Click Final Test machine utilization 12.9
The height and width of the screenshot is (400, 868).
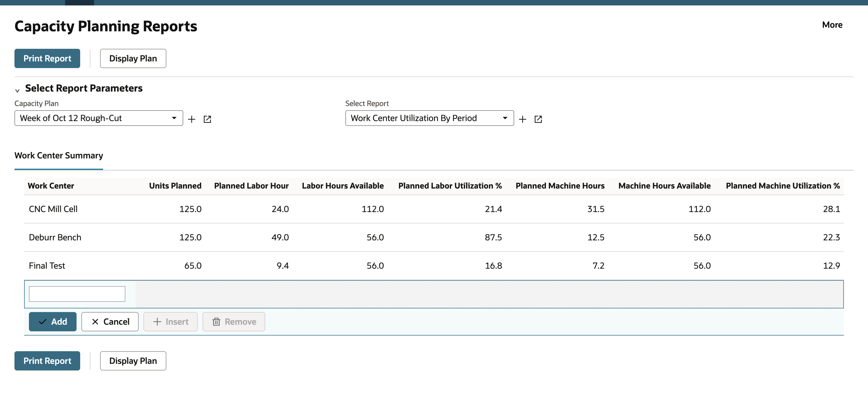point(832,266)
